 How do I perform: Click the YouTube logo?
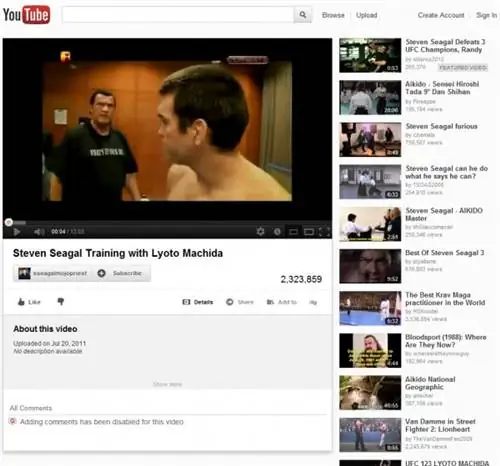[26, 15]
